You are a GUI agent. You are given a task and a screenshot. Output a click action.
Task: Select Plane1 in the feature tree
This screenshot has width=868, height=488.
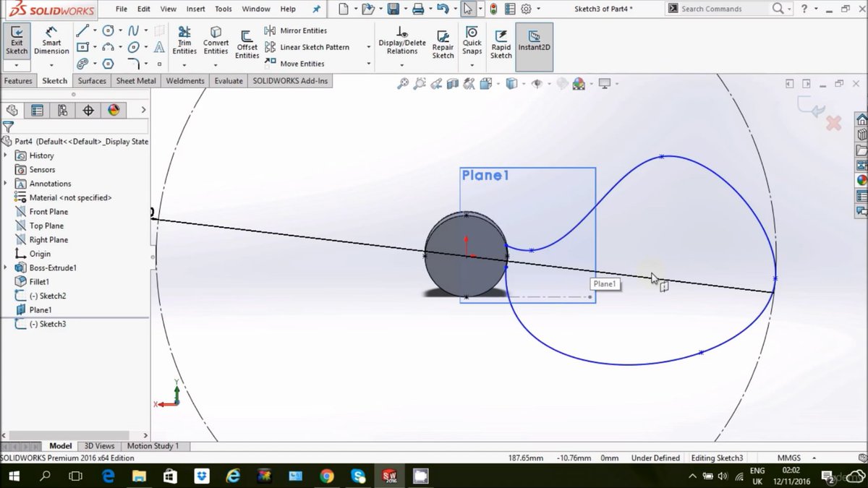33,310
